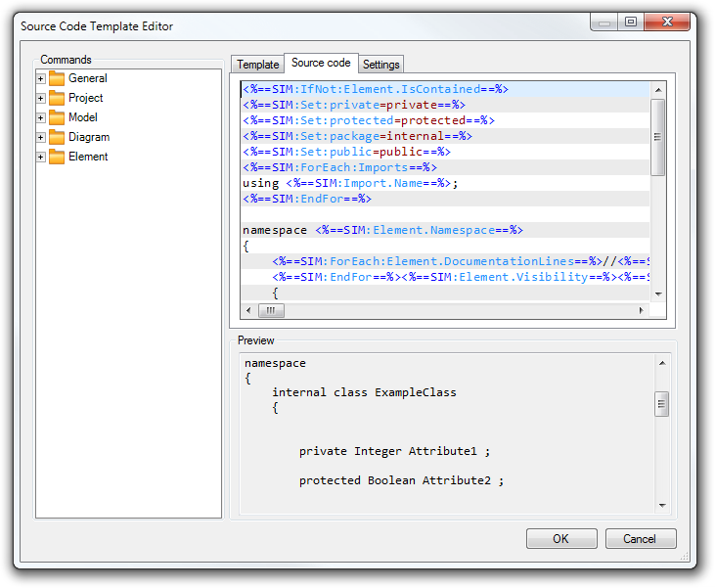Expand the Diagram folder node
Screen dimensions: 715x588
[x=40, y=137]
